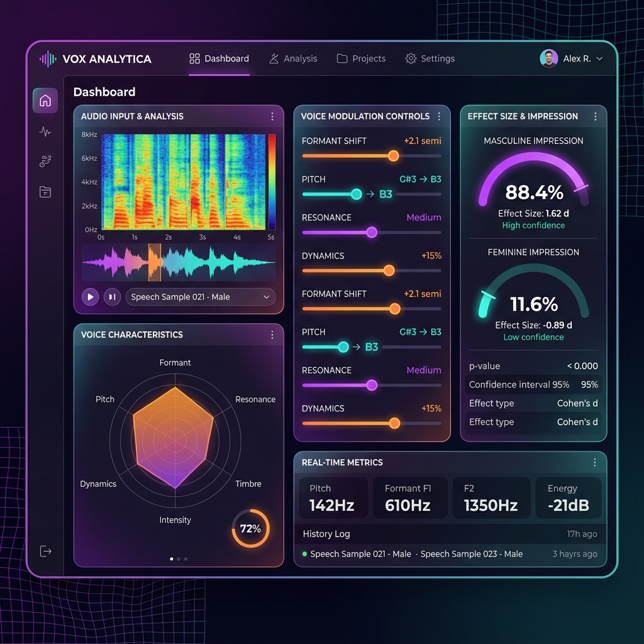The width and height of the screenshot is (644, 644).
Task: Open Effect Size & Impression options menu
Action: 595,116
